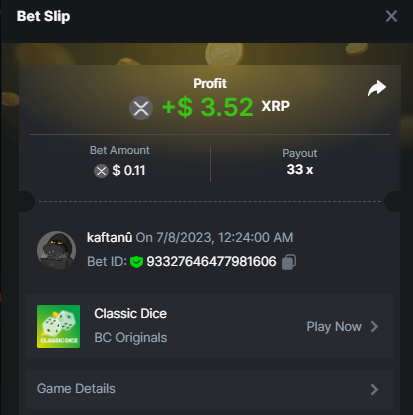Copy the Bet ID with copy icon

[x=289, y=262]
